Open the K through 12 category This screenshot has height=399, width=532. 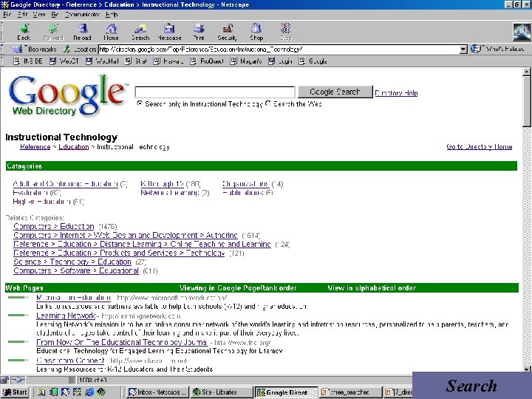pyautogui.click(x=162, y=184)
